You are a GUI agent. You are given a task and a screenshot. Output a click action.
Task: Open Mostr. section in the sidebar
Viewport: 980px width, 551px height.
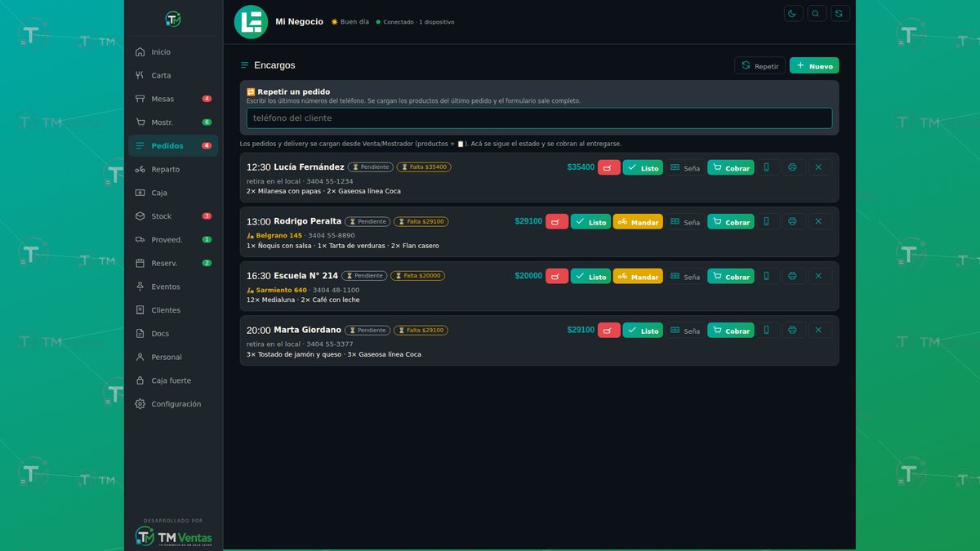pyautogui.click(x=173, y=122)
